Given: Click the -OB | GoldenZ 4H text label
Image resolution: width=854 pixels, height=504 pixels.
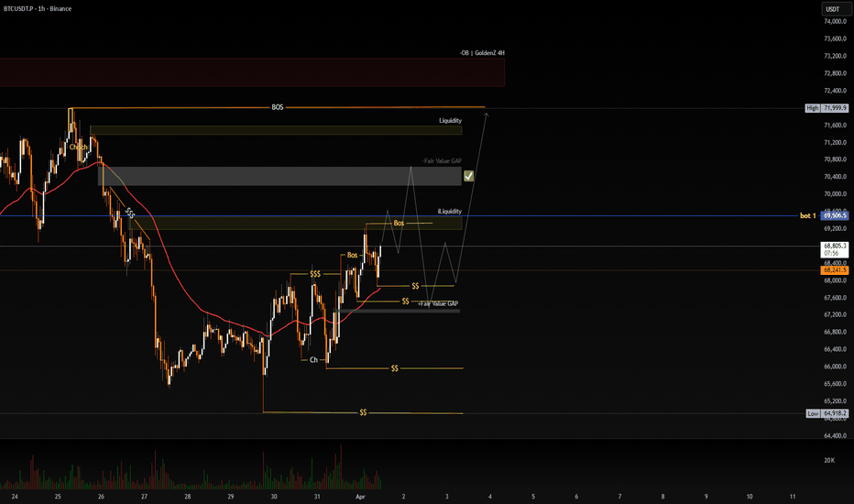Looking at the screenshot, I should pyautogui.click(x=483, y=53).
